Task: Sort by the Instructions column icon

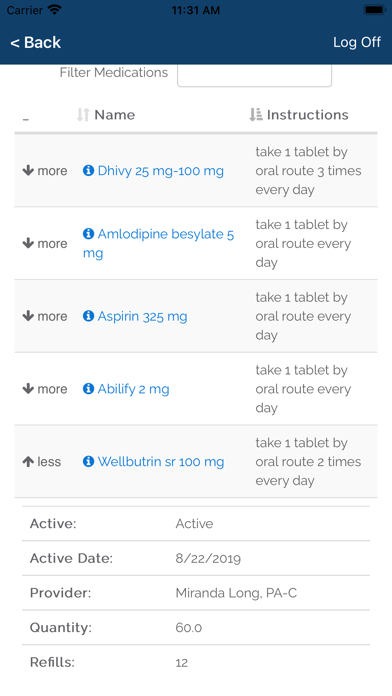Action: point(255,115)
